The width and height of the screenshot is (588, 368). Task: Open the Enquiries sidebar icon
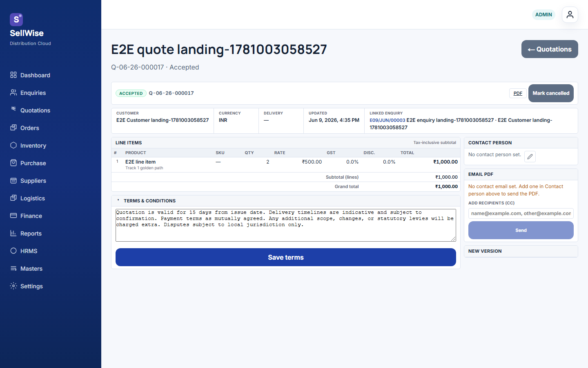13,92
